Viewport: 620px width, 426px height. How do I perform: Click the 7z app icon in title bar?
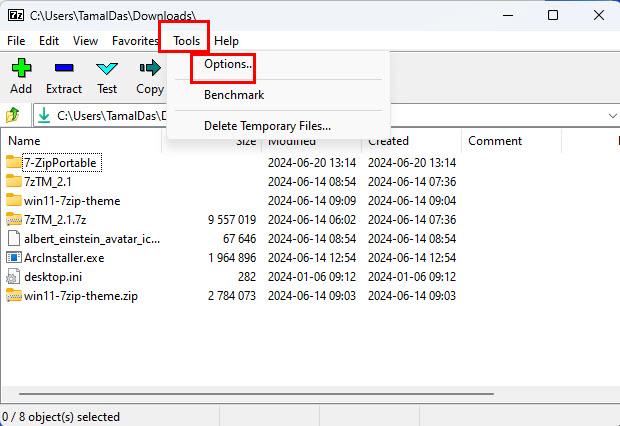16,15
